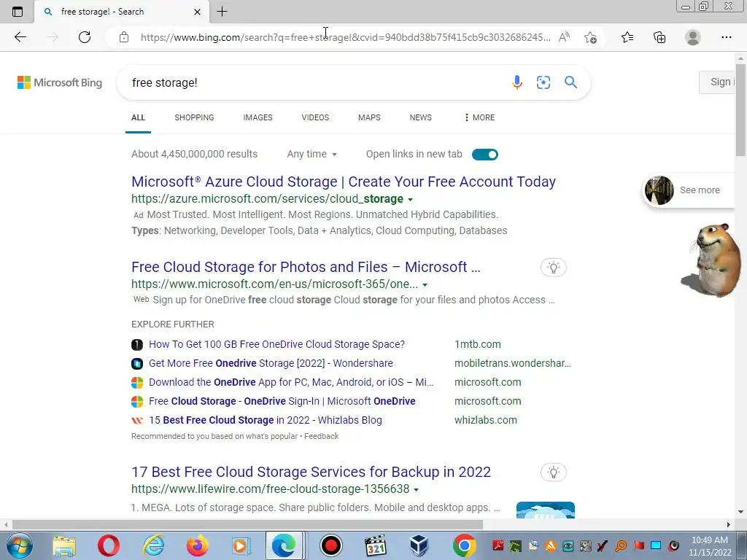Screen dimensions: 747x560
Task: Go to the Microsoft Bing logo
Action: 60,82
